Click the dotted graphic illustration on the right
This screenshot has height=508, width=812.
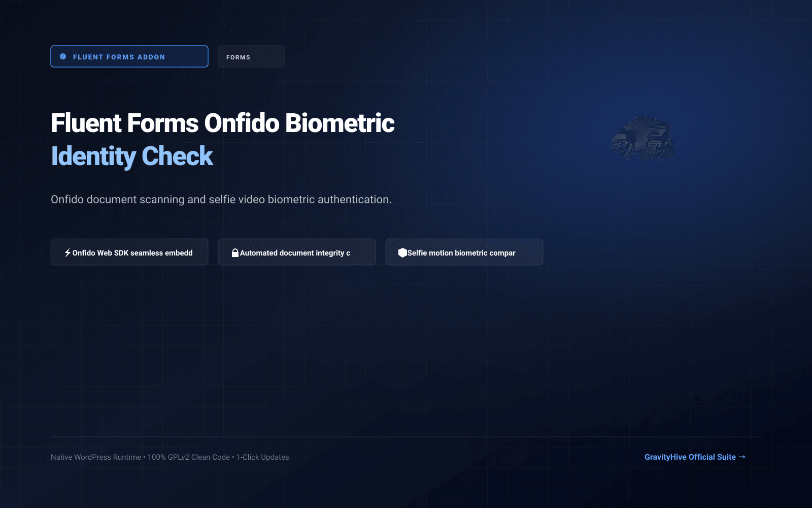[x=642, y=139]
